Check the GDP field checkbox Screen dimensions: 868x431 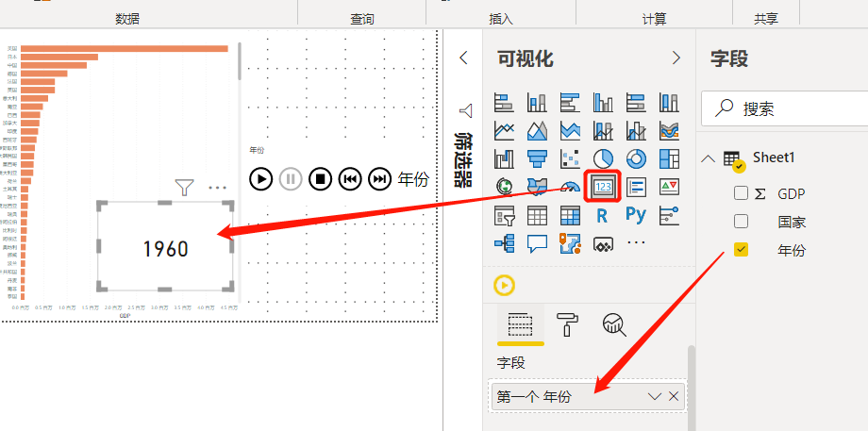pyautogui.click(x=741, y=193)
